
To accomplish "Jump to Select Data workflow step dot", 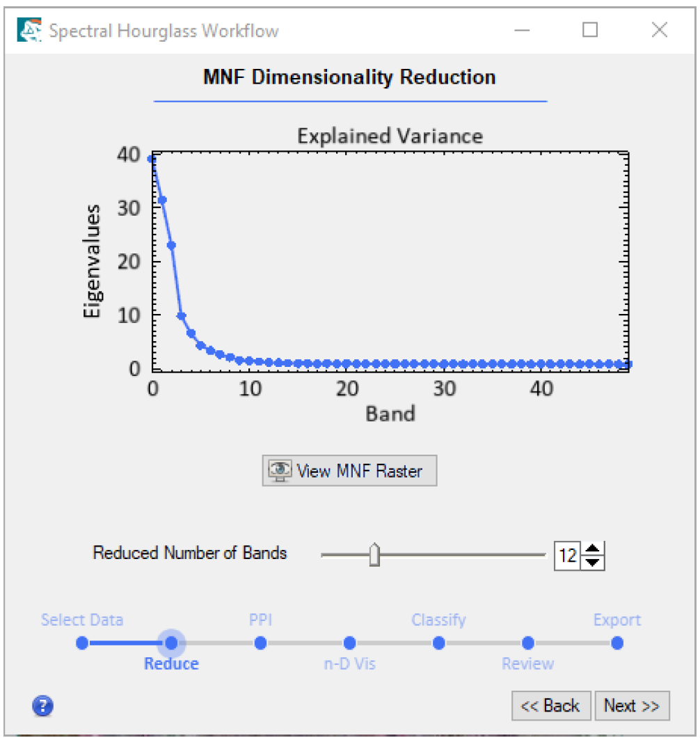I will click(x=82, y=643).
